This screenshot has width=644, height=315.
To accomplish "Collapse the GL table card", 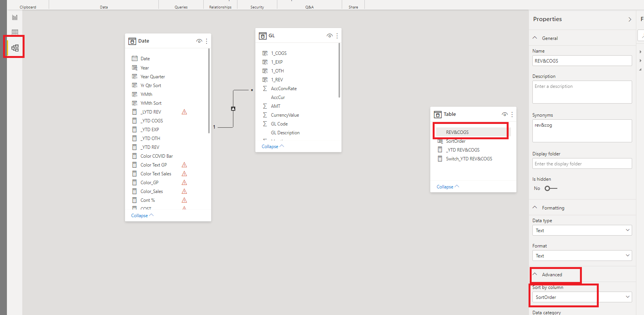I will pyautogui.click(x=273, y=147).
